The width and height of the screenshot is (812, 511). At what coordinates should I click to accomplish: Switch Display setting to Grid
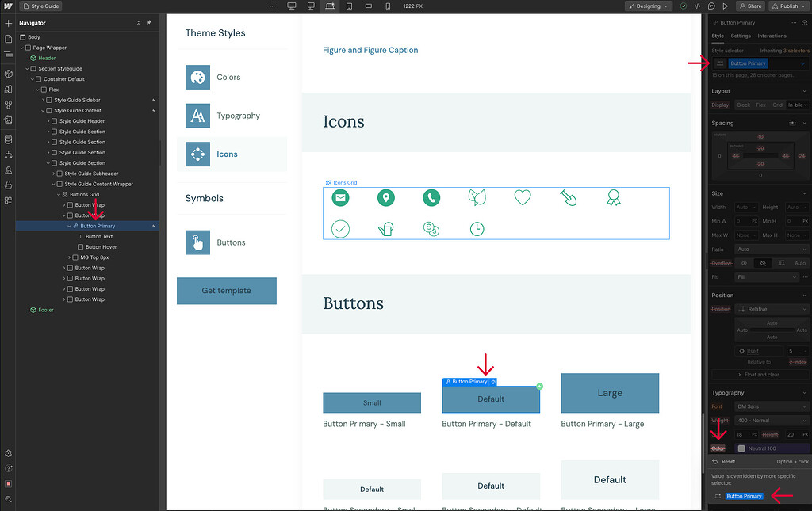coord(777,105)
